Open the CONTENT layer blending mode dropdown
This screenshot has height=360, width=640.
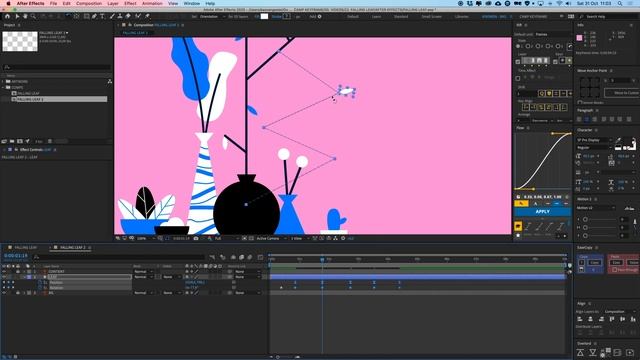pos(143,271)
